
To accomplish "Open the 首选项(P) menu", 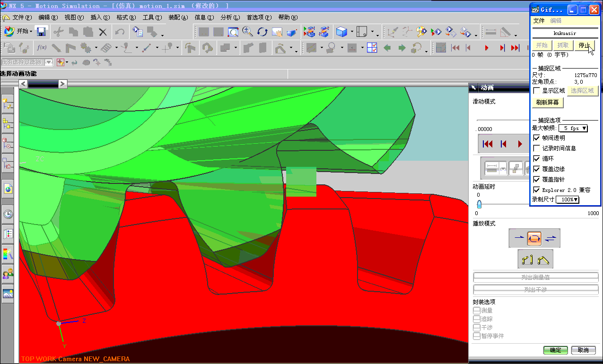I will pyautogui.click(x=259, y=17).
